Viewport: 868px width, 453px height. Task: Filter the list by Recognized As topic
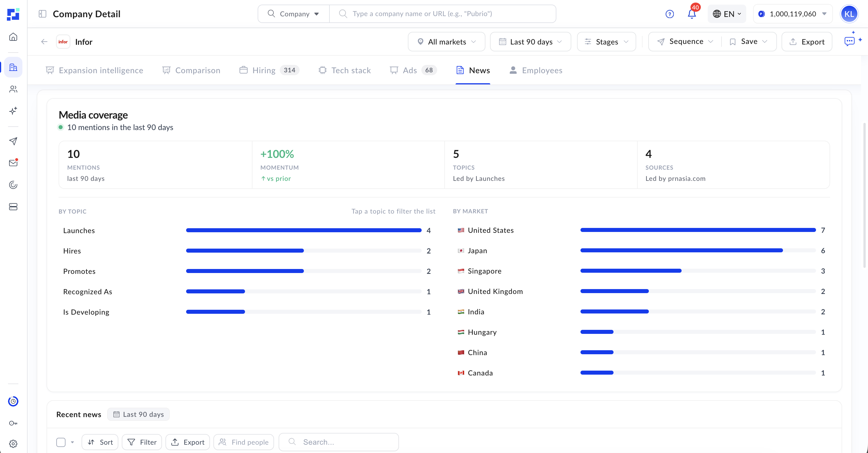[x=247, y=292]
